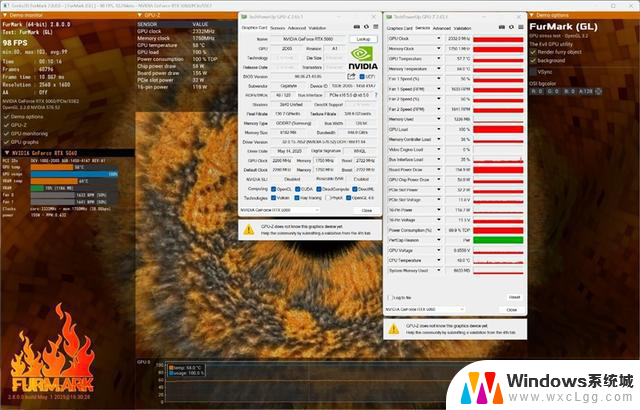Click the warning icon under GPU-Z Sensors window
Screen dimensions: 640x410
tap(393, 329)
